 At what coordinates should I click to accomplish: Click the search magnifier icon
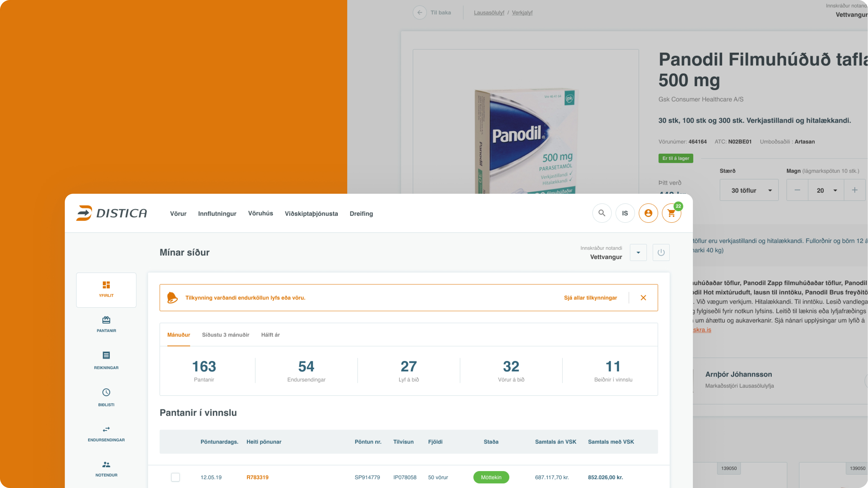[x=602, y=213]
